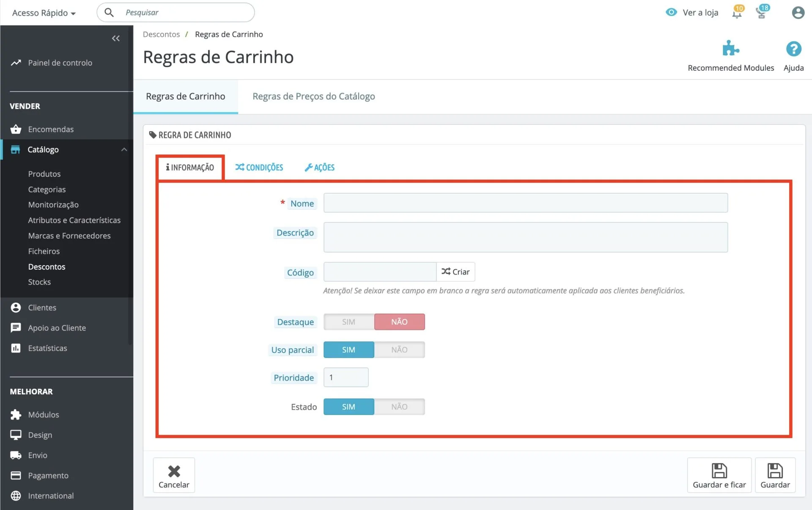Image resolution: width=812 pixels, height=510 pixels.
Task: Collapse the Catálogo sidebar section
Action: pyautogui.click(x=123, y=150)
